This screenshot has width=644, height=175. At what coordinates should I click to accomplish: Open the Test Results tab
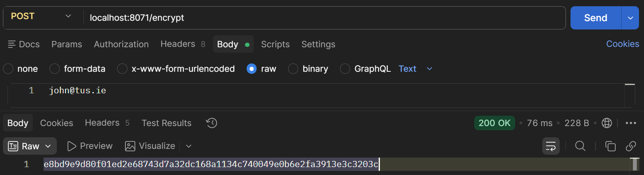167,123
